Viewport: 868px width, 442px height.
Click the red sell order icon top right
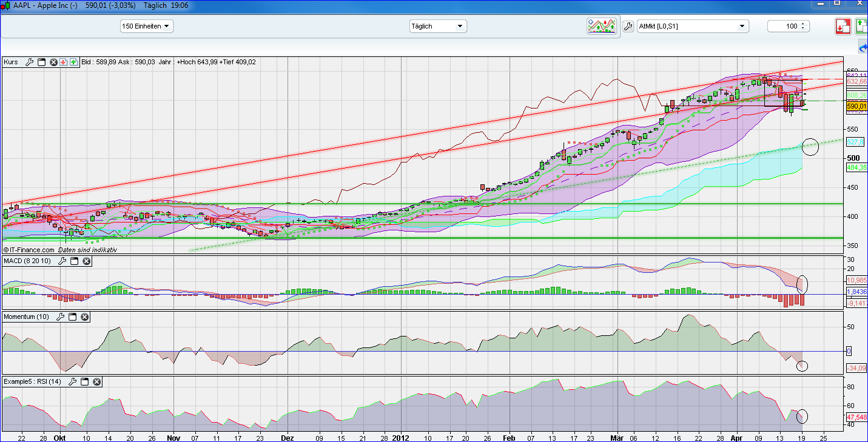(x=843, y=26)
